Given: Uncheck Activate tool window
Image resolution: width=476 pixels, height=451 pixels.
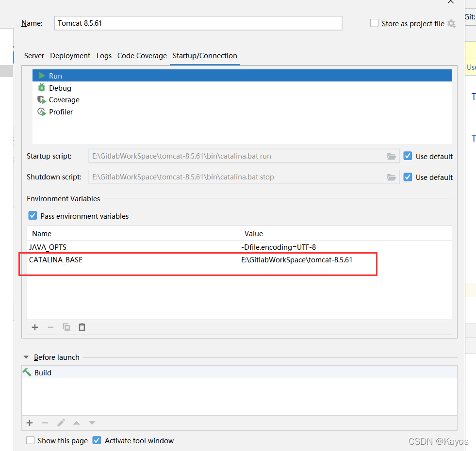Looking at the screenshot, I should [96, 440].
